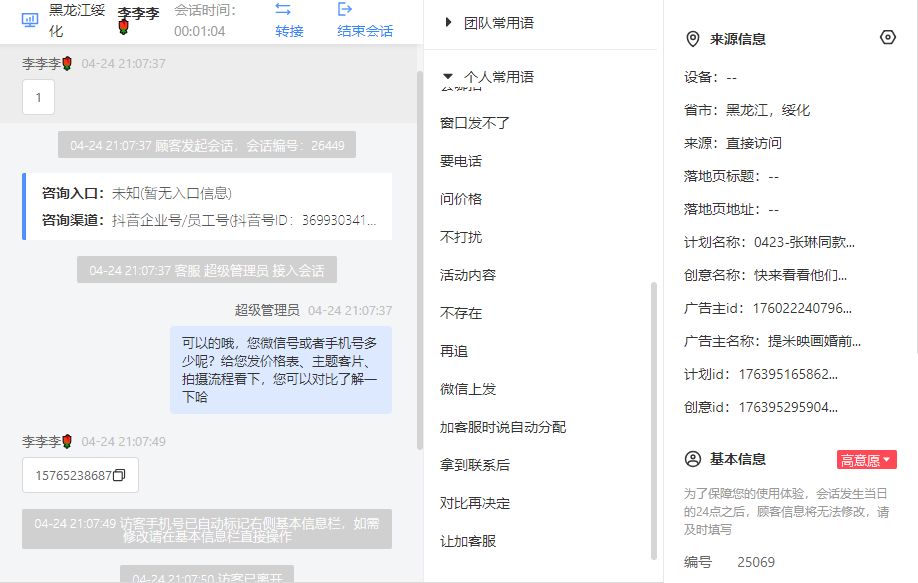
Task: Click the 省市 黑龙江，绥化 field
Action: pos(747,110)
